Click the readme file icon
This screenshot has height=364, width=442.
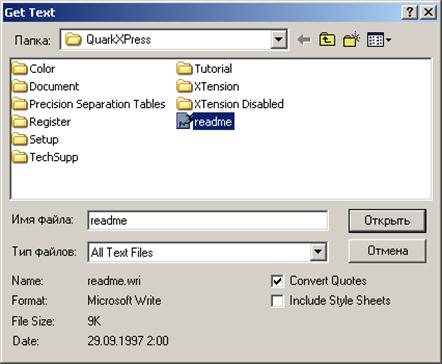tap(184, 121)
